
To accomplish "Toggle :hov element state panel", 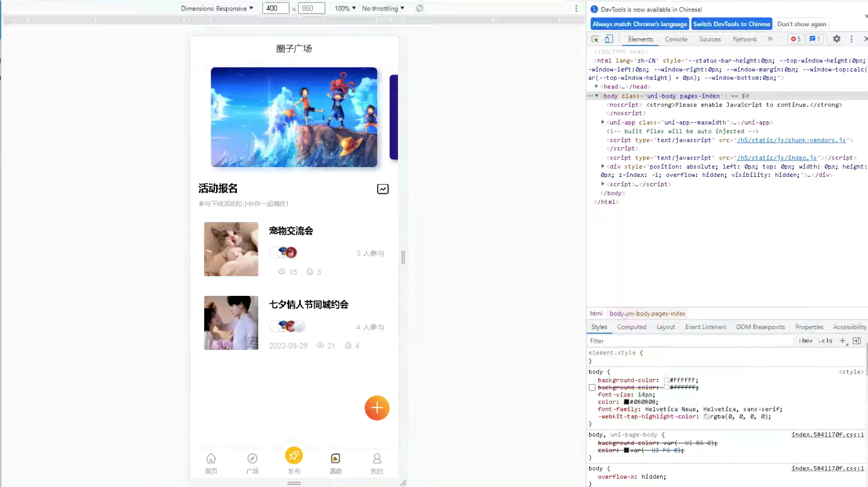I will [x=805, y=341].
